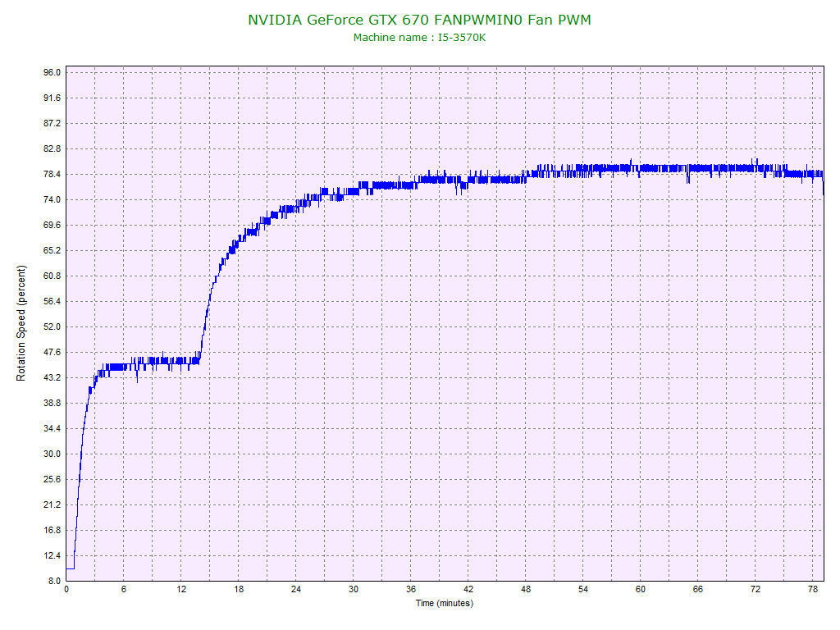Click the y-axis value 82.8
The width and height of the screenshot is (840, 630).
[x=52, y=149]
